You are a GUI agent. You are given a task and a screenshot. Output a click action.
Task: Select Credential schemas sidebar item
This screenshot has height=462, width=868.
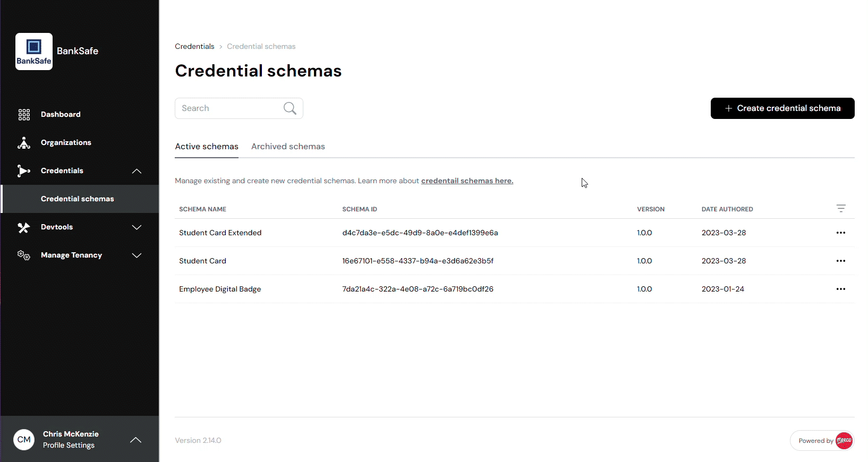click(80, 199)
